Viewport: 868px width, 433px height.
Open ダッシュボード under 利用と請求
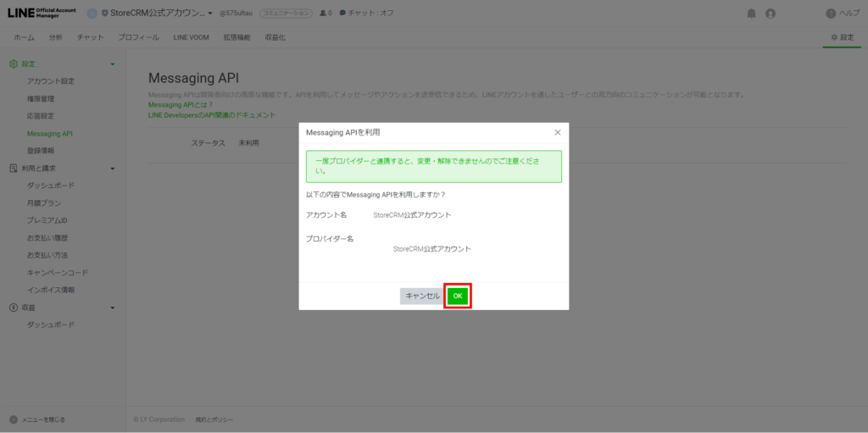[50, 186]
